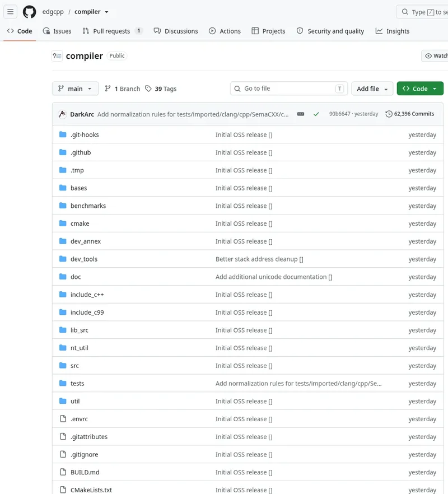The width and height of the screenshot is (448, 494).
Task: Open the nt_util folder
Action: (x=80, y=348)
